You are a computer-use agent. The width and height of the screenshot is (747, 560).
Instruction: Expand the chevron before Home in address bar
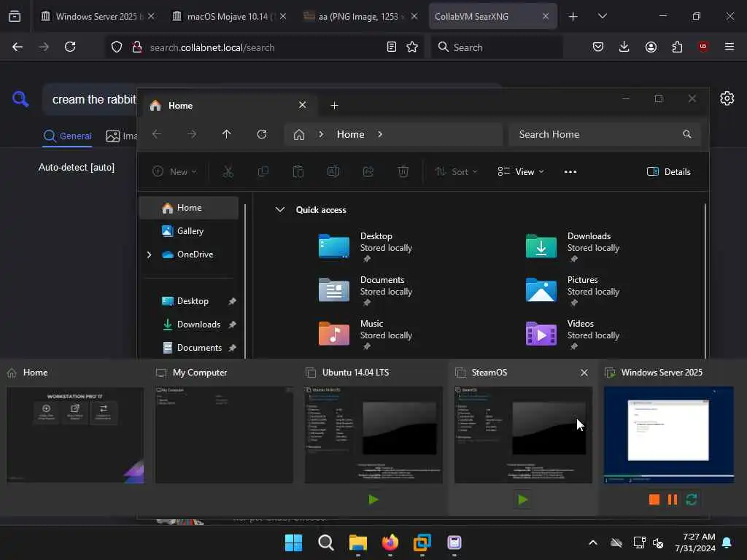tap(321, 134)
